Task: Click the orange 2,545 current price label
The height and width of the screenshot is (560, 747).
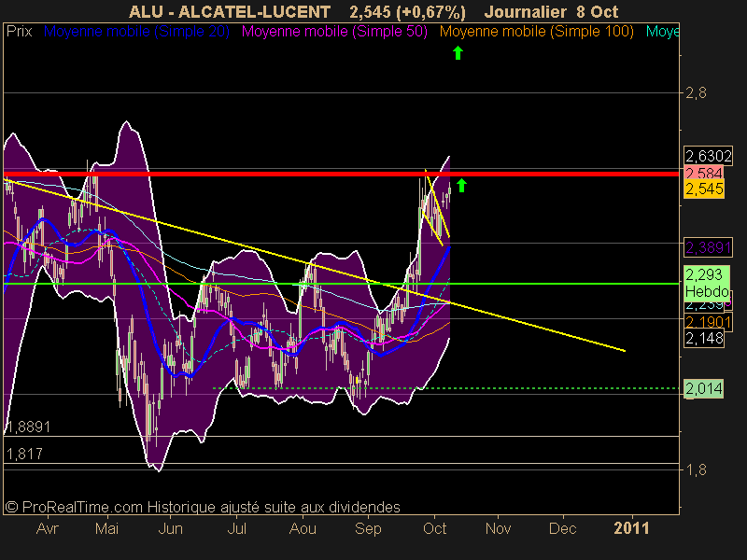Action: point(704,189)
